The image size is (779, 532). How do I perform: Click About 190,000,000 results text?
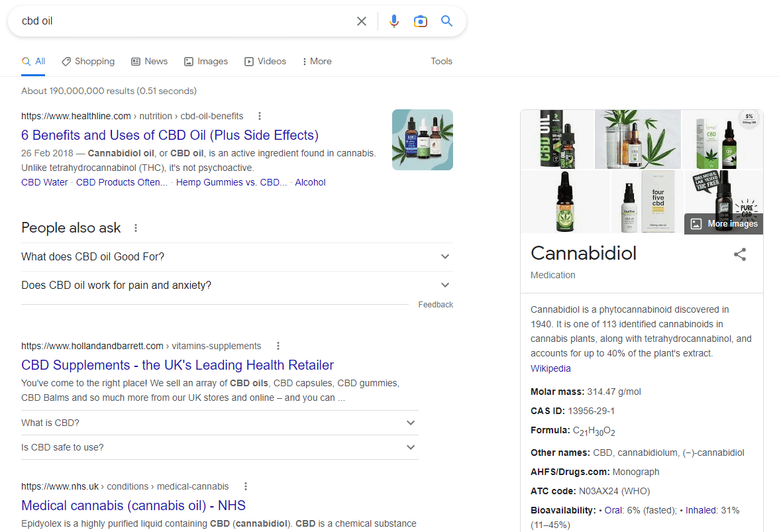(109, 91)
